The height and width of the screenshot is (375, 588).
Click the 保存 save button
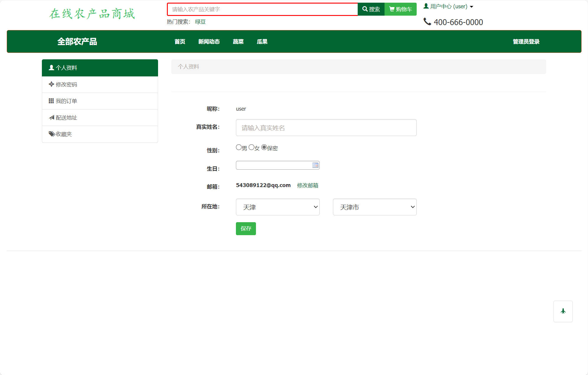[246, 228]
